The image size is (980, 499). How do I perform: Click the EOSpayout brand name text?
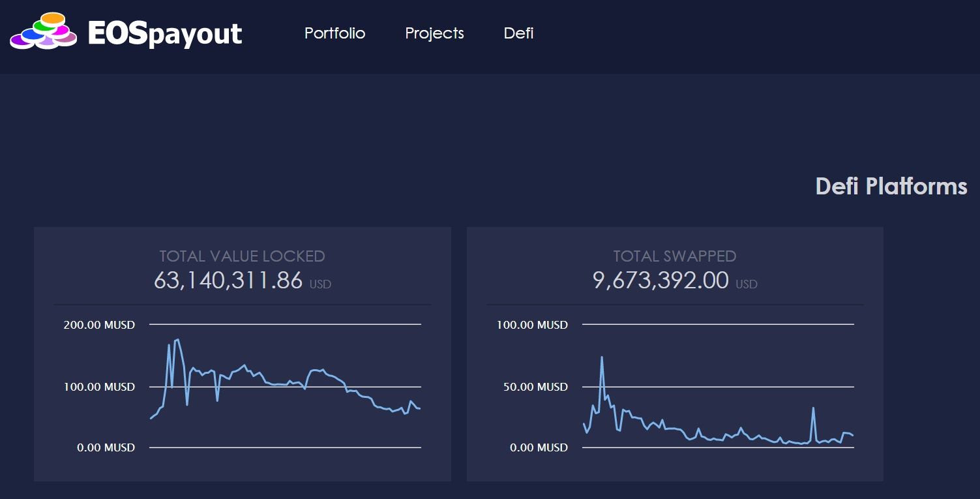point(165,33)
